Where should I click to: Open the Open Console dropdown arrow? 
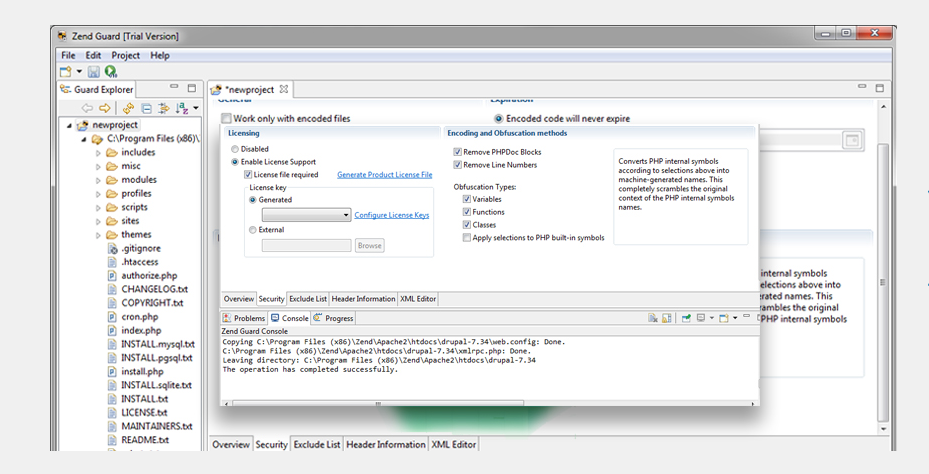point(735,318)
